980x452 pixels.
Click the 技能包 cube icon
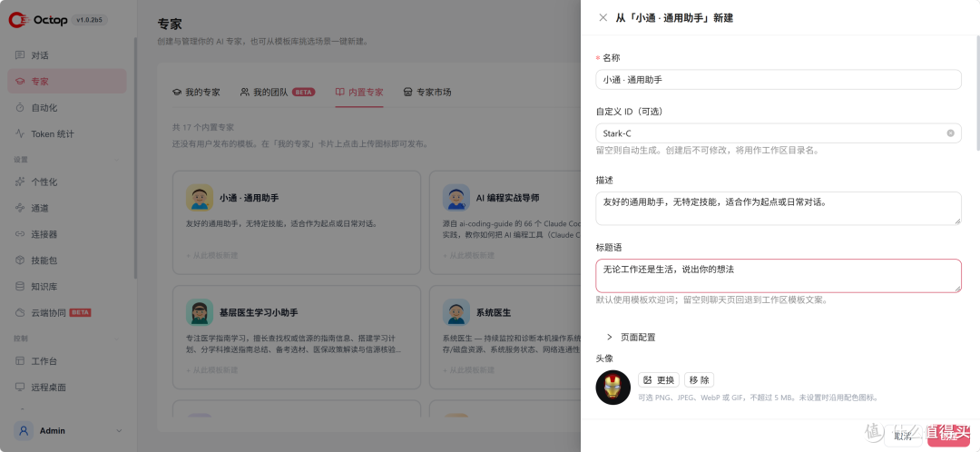tap(20, 260)
